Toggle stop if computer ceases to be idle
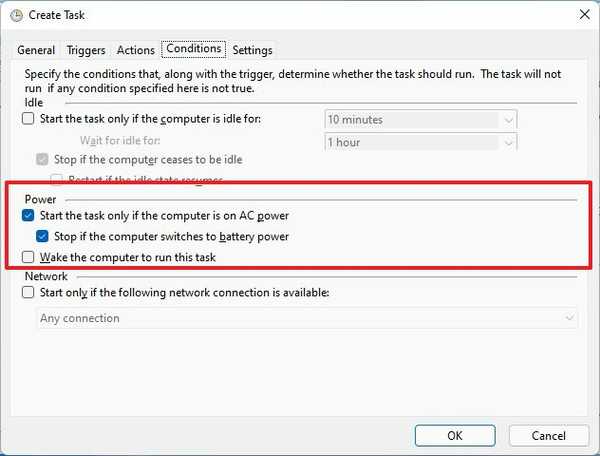600x456 pixels. 42,160
